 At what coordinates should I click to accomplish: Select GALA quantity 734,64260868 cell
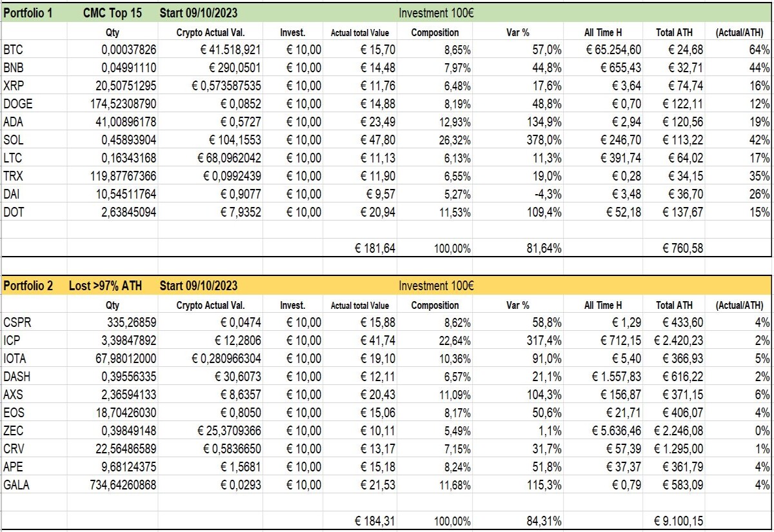click(112, 484)
